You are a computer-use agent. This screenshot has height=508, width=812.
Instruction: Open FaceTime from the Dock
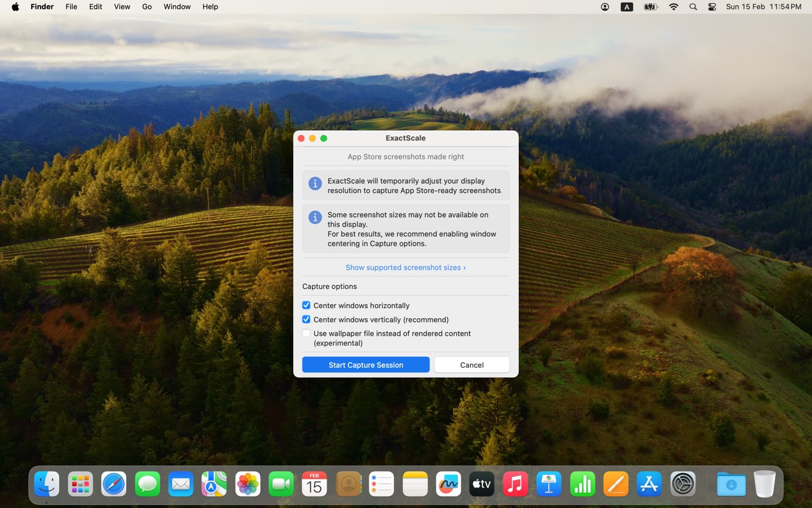tap(281, 485)
